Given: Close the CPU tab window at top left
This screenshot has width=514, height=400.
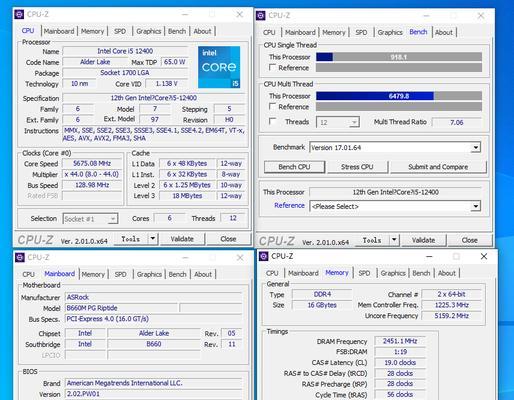Looking at the screenshot, I should [x=240, y=14].
